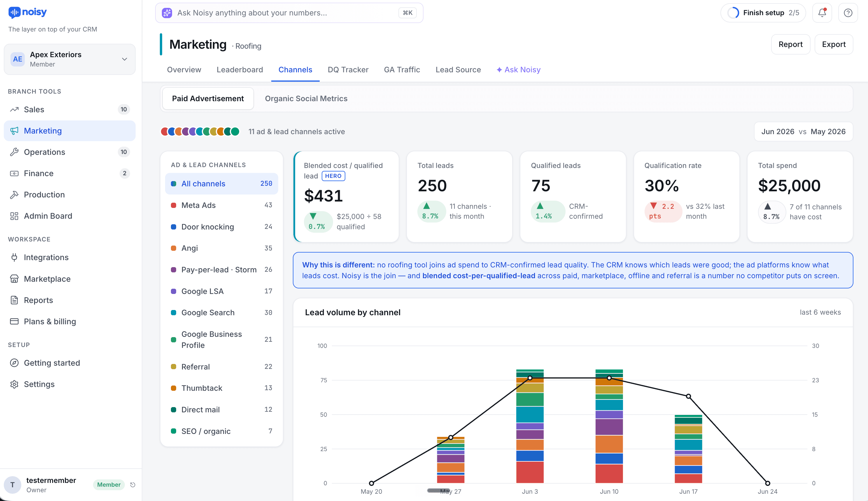Click the Finance banknote icon

click(14, 174)
